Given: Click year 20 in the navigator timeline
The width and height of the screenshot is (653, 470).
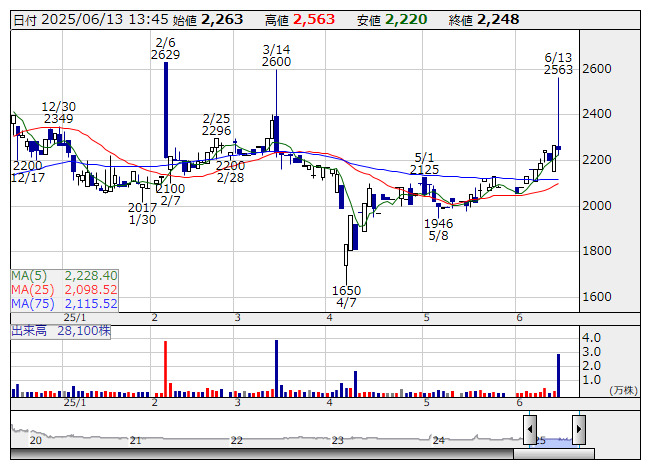Looking at the screenshot, I should 36,440.
